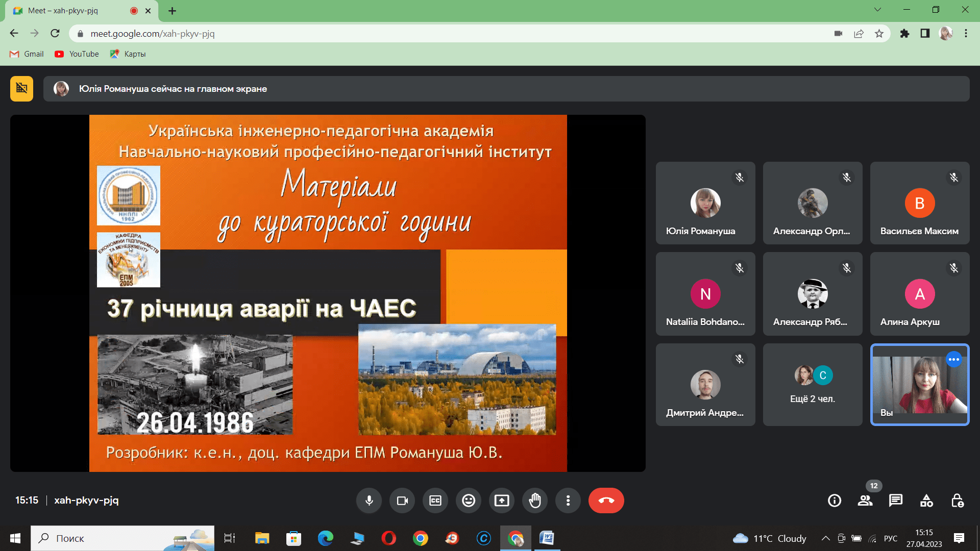
Task: Click muted mic icon on Васильєв Максим tile
Action: [954, 178]
